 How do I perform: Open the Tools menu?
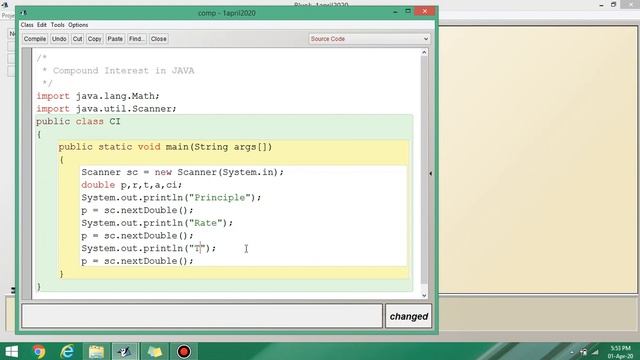[58, 25]
